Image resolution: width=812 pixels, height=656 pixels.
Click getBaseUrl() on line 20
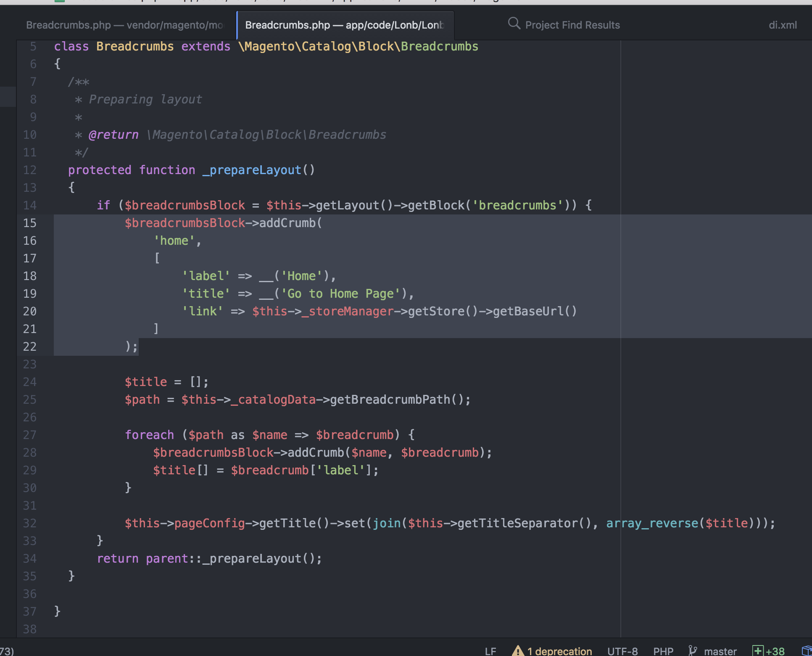[x=535, y=311]
